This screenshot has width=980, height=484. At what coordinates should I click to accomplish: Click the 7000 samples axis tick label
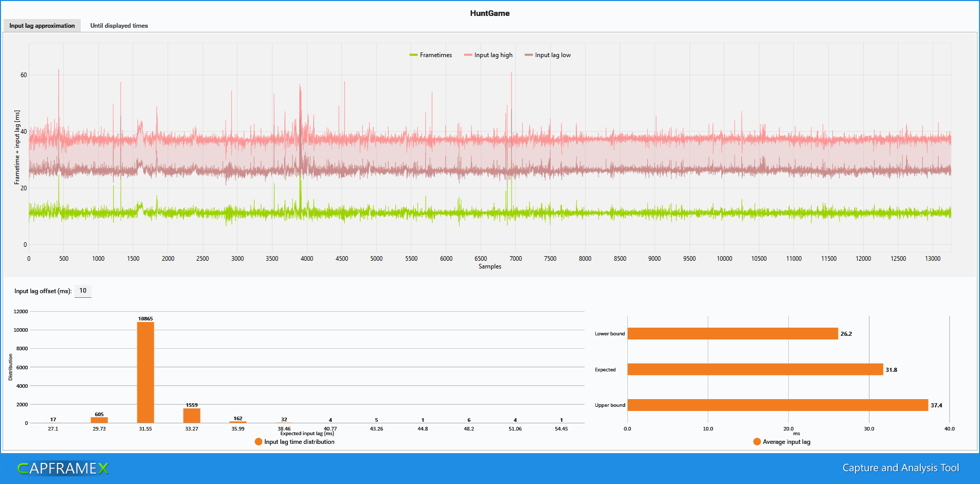click(x=516, y=259)
